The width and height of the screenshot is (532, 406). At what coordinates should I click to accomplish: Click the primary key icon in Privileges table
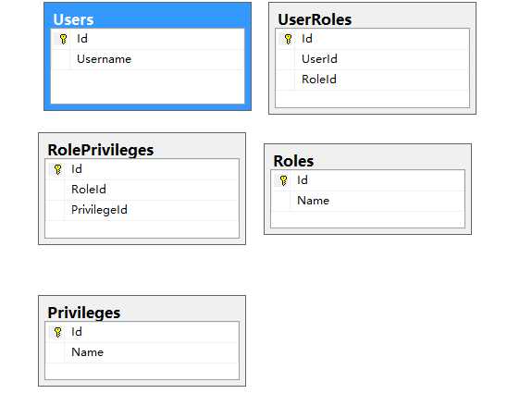(57, 332)
